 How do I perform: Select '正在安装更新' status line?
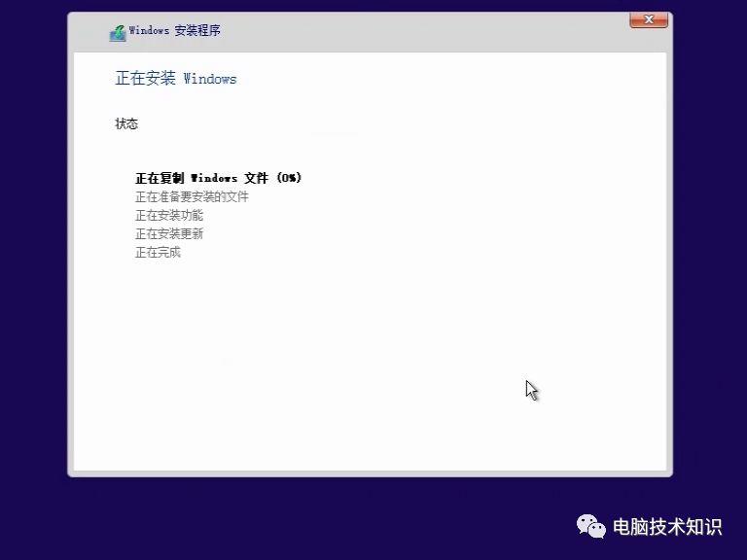click(x=169, y=233)
